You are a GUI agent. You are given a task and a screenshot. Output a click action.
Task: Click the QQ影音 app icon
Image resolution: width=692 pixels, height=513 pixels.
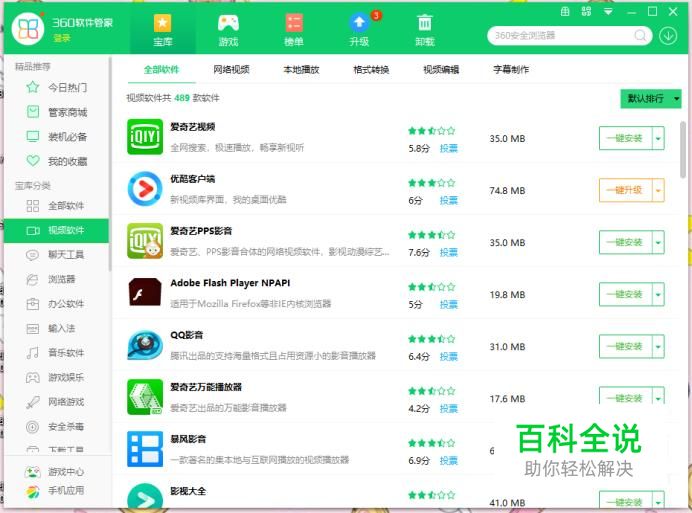click(145, 345)
